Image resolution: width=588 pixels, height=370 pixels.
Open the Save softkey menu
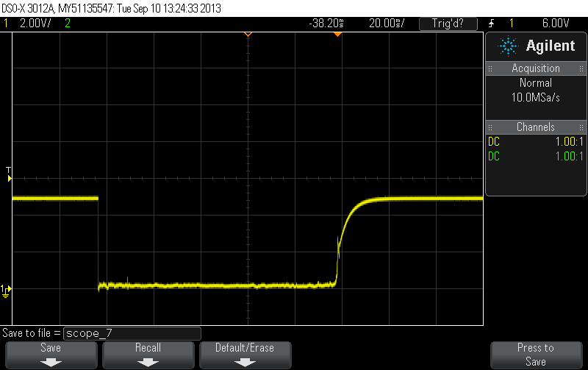tap(51, 355)
